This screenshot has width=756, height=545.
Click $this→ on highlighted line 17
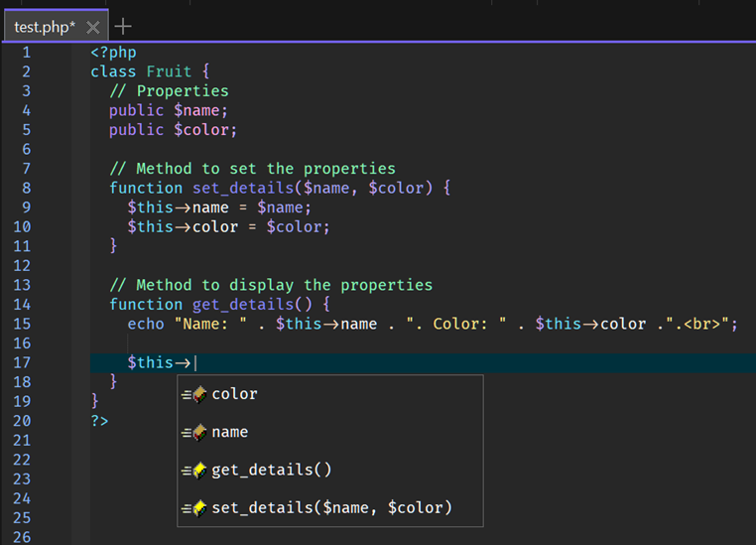[159, 362]
